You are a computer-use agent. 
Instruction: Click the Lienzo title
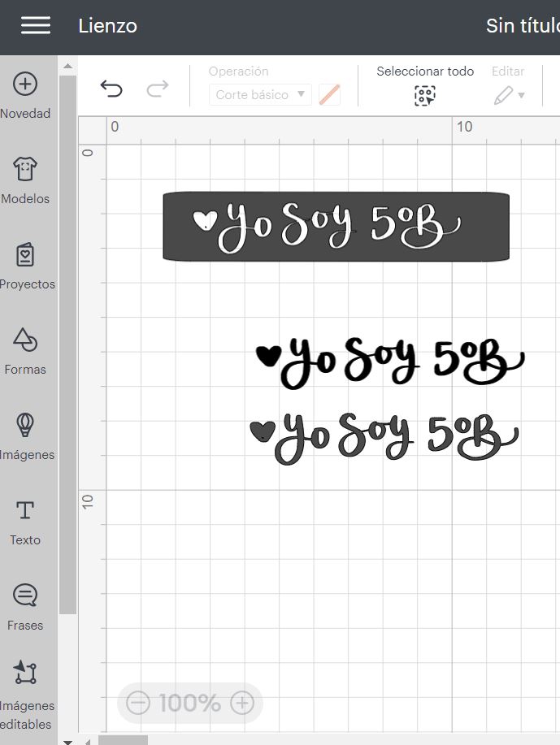(107, 26)
